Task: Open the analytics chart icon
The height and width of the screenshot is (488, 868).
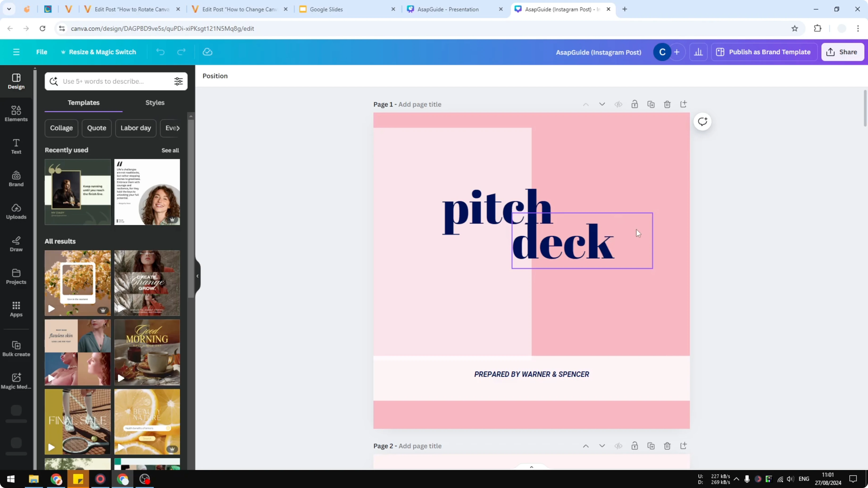Action: 698,52
